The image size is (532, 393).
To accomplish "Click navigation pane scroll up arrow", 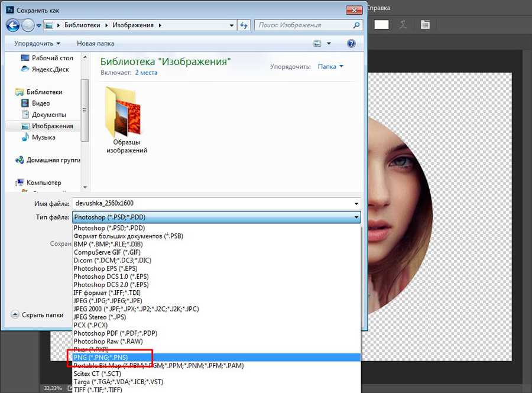I will coord(85,57).
